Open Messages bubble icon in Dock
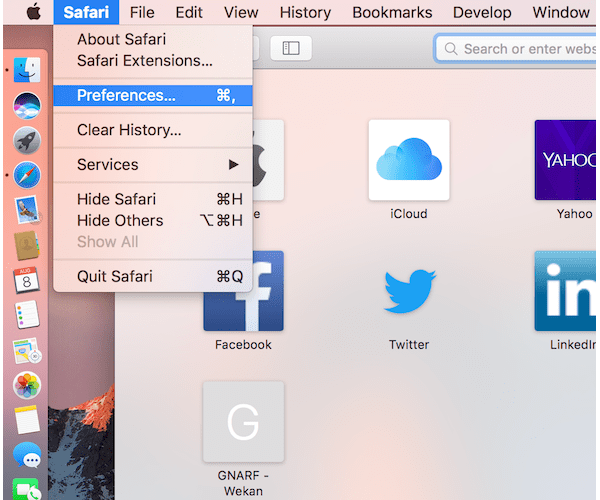The height and width of the screenshot is (500, 600). coord(27,455)
